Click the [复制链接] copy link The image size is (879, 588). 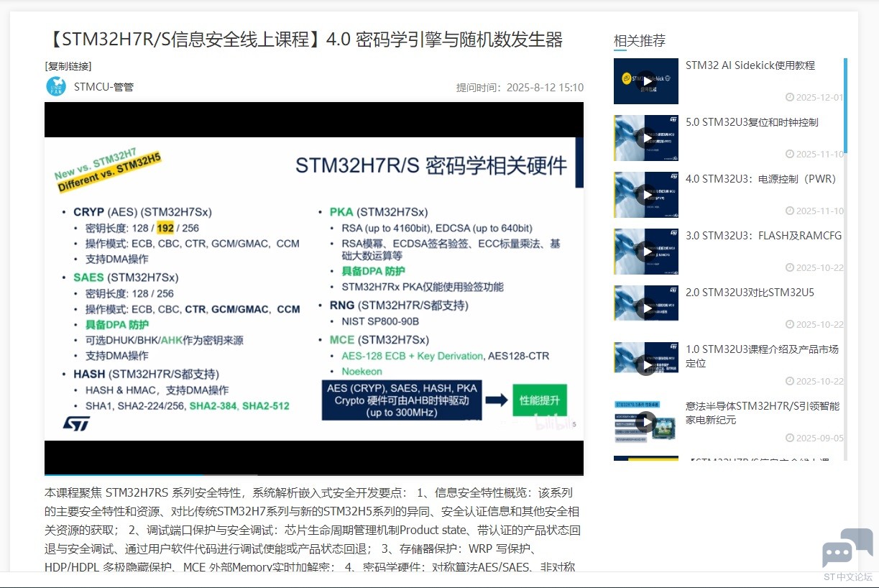[68, 66]
